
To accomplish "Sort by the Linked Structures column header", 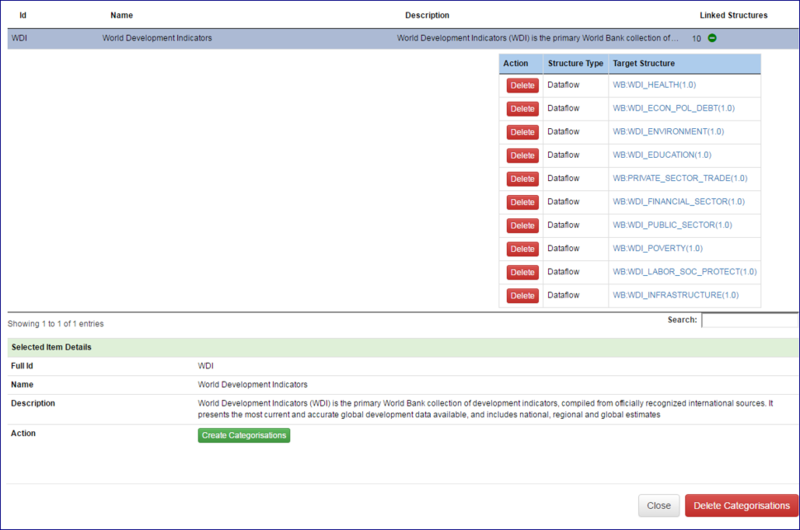I will 733,15.
